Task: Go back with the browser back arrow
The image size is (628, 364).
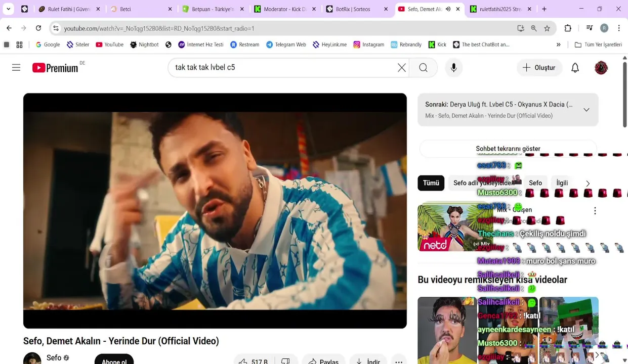Action: coord(9,28)
